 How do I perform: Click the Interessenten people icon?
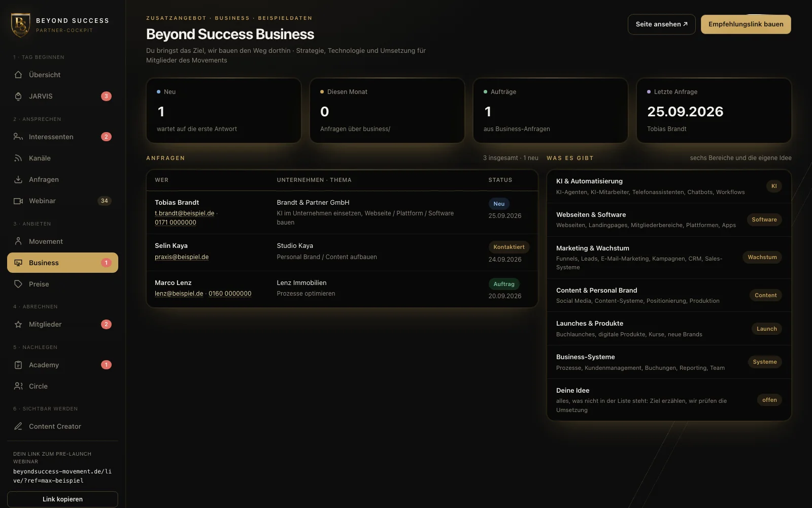pyautogui.click(x=18, y=137)
